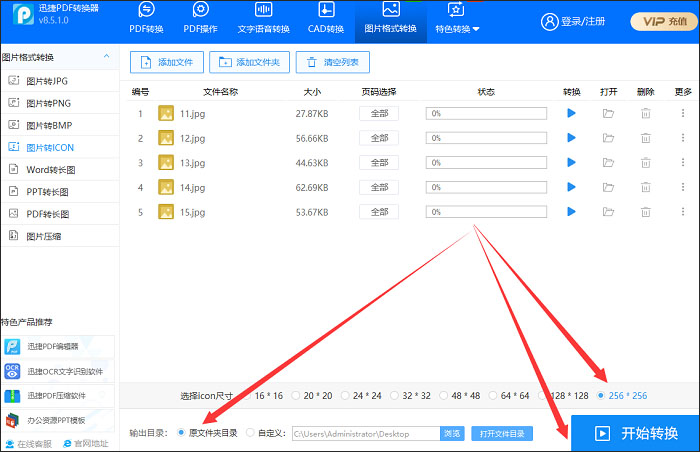Select PDF转长图 in sidebar
The width and height of the screenshot is (700, 452).
tap(60, 214)
